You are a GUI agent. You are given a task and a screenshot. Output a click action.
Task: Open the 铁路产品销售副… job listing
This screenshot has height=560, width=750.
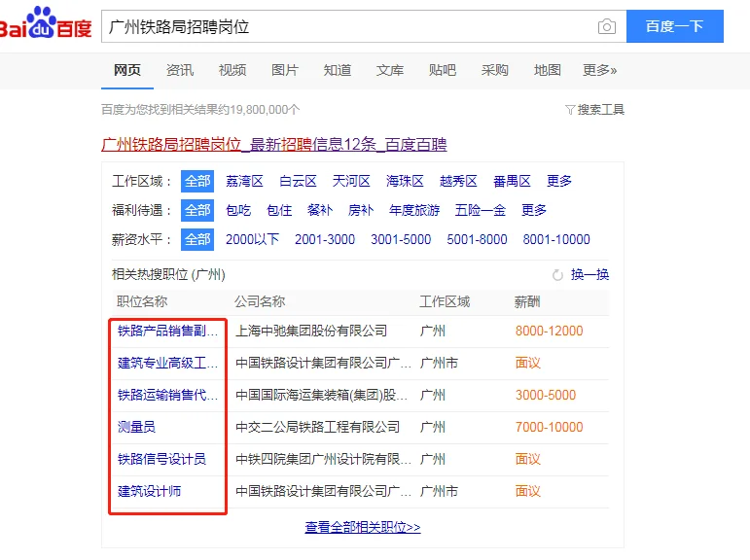(x=168, y=331)
